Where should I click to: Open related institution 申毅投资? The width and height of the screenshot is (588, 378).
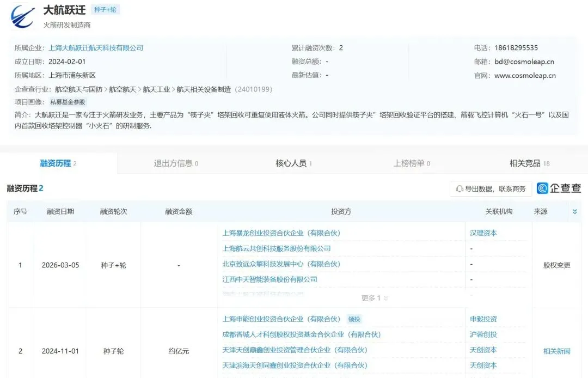483,319
